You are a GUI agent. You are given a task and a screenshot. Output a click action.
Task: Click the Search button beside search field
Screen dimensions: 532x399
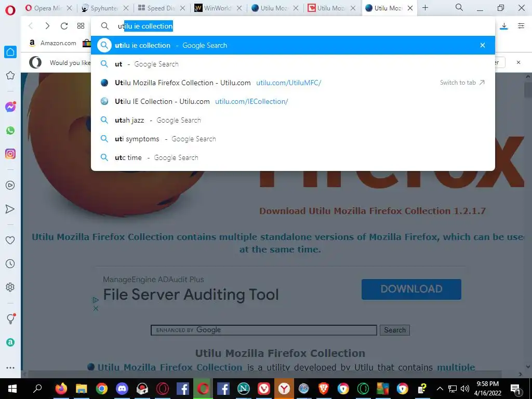click(395, 330)
